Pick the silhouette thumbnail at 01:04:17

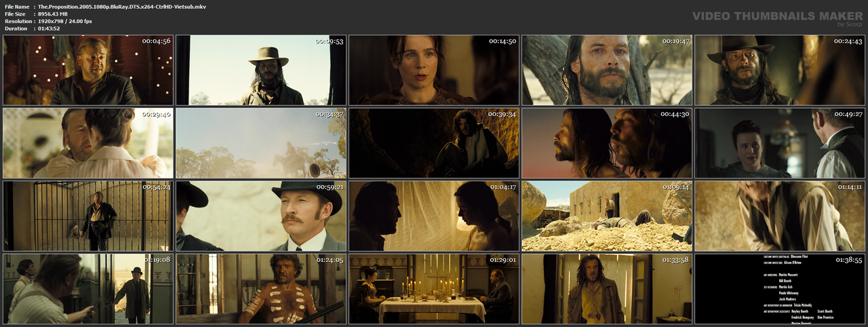[434, 216]
